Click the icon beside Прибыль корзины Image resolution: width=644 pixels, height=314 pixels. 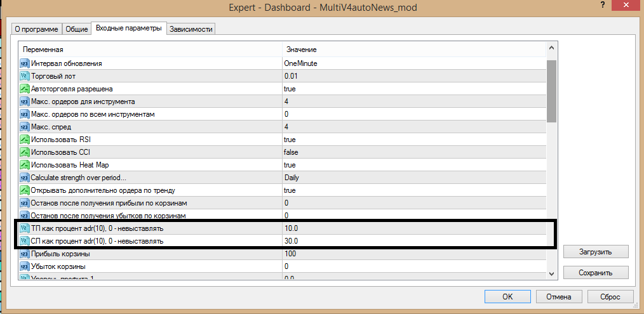(x=25, y=254)
